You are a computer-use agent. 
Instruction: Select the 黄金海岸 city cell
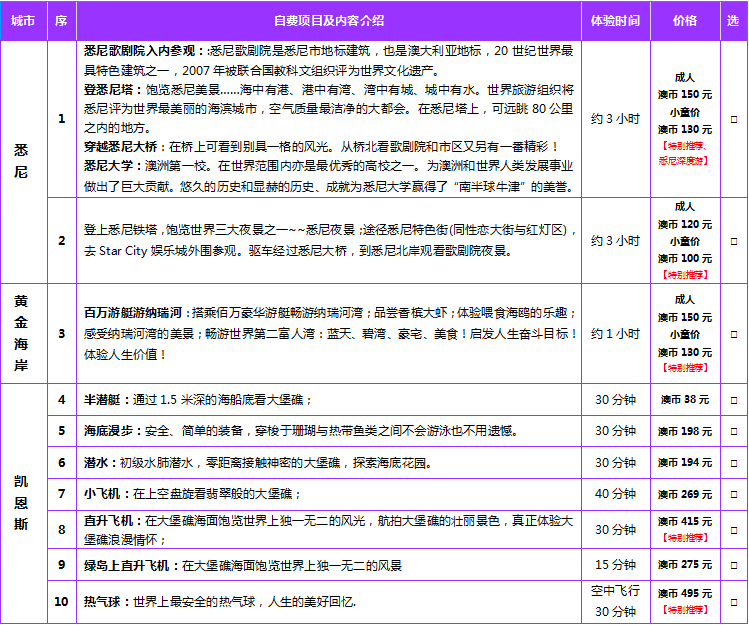pos(22,334)
